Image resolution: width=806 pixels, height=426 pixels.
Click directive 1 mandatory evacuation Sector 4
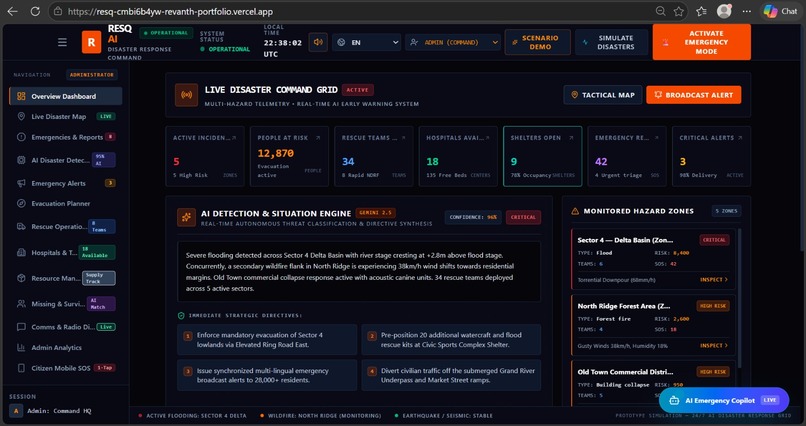coord(267,340)
